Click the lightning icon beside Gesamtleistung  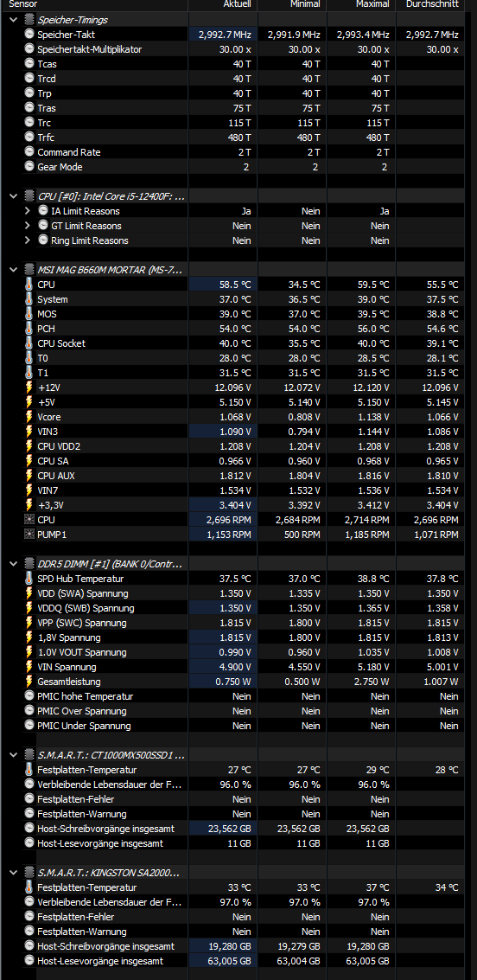(x=29, y=682)
